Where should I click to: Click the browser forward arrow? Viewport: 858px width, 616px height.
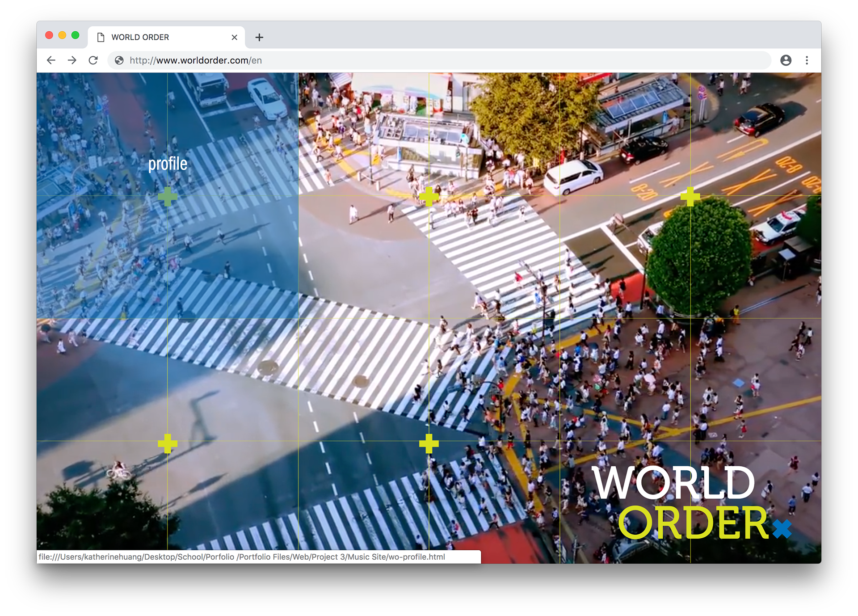click(x=72, y=60)
